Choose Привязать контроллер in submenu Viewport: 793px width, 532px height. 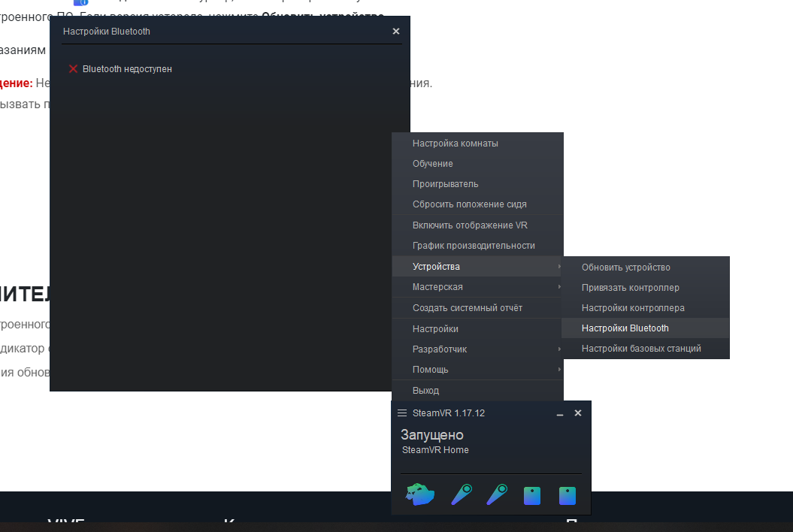646,288
